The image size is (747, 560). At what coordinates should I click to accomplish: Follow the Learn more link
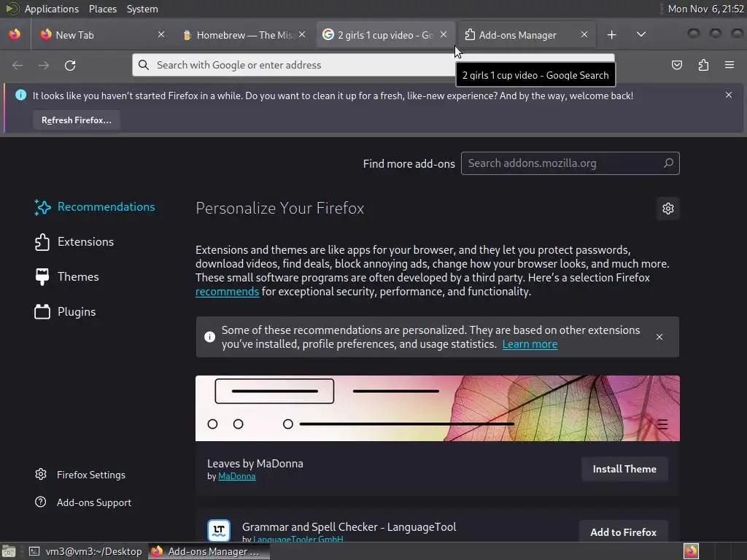point(530,344)
